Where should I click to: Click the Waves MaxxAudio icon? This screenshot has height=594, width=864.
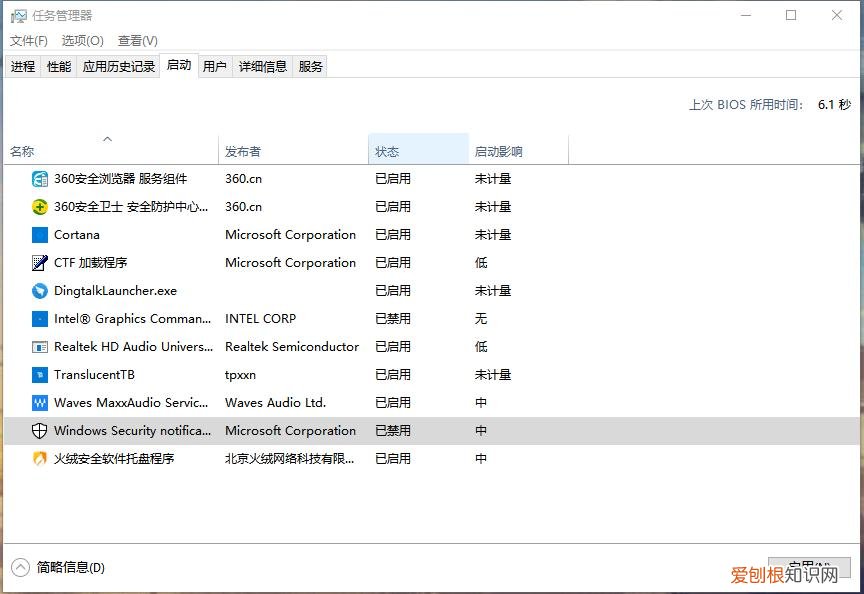click(40, 403)
